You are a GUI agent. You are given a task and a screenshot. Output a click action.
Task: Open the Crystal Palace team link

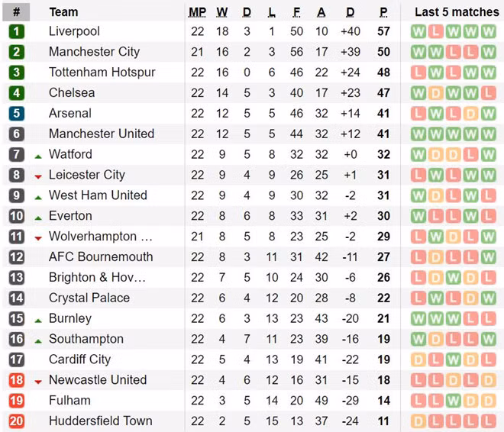pos(89,298)
